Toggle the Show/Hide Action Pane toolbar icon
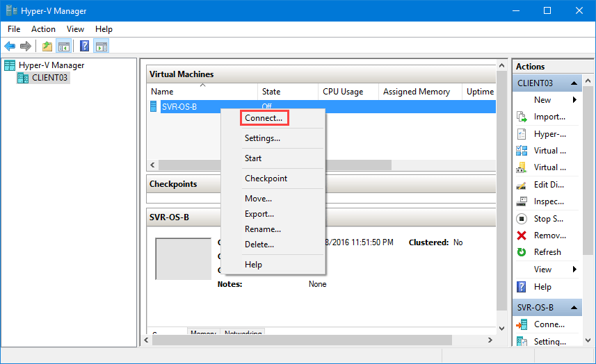 [x=102, y=47]
